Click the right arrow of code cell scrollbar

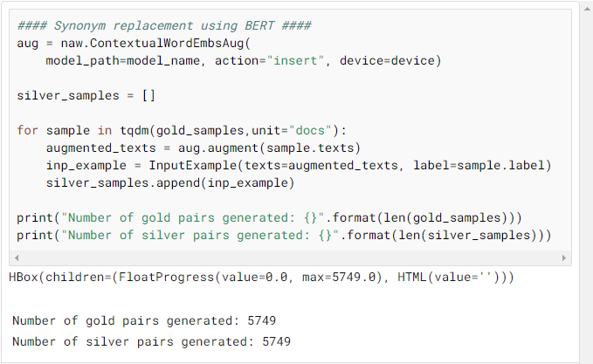pos(564,258)
